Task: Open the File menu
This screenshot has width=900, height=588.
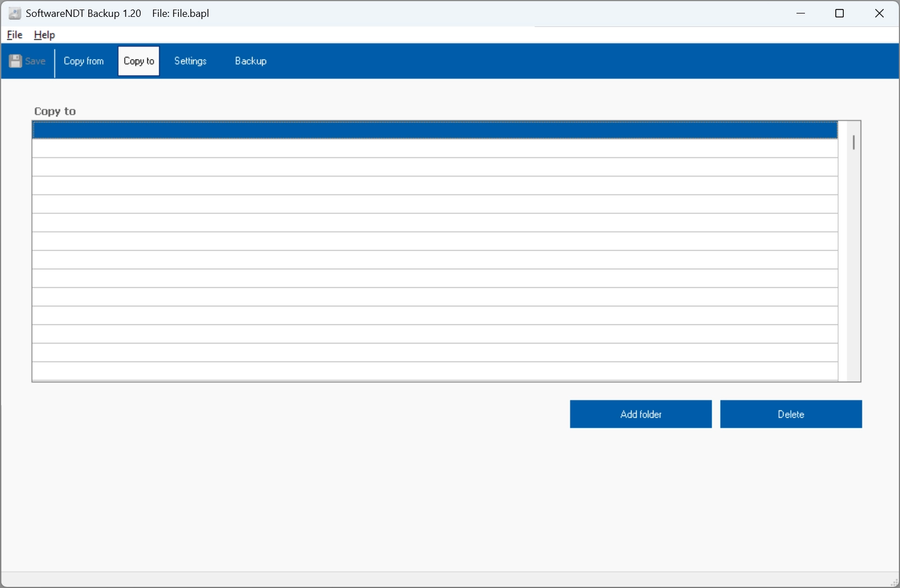Action: point(15,35)
